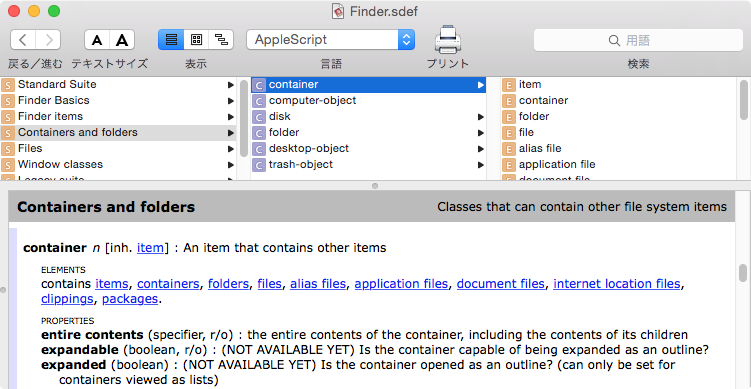The width and height of the screenshot is (751, 389).
Task: Expand arrow for Finder items
Action: pyautogui.click(x=230, y=117)
